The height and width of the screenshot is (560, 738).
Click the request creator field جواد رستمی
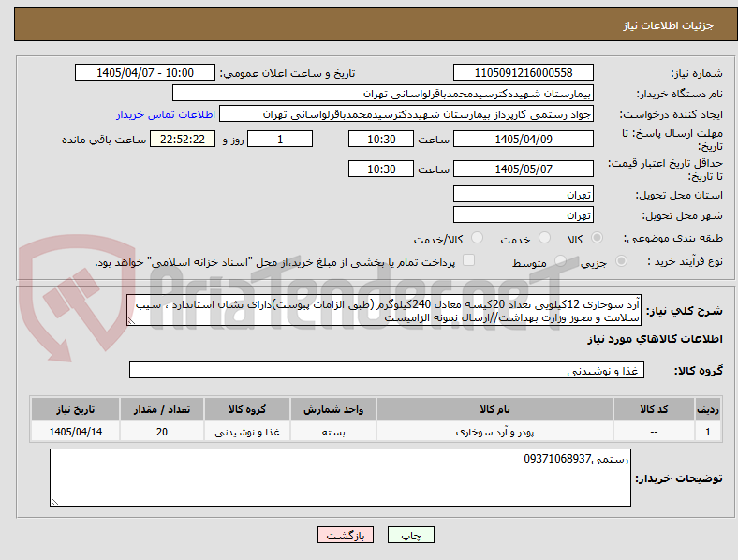coord(406,114)
